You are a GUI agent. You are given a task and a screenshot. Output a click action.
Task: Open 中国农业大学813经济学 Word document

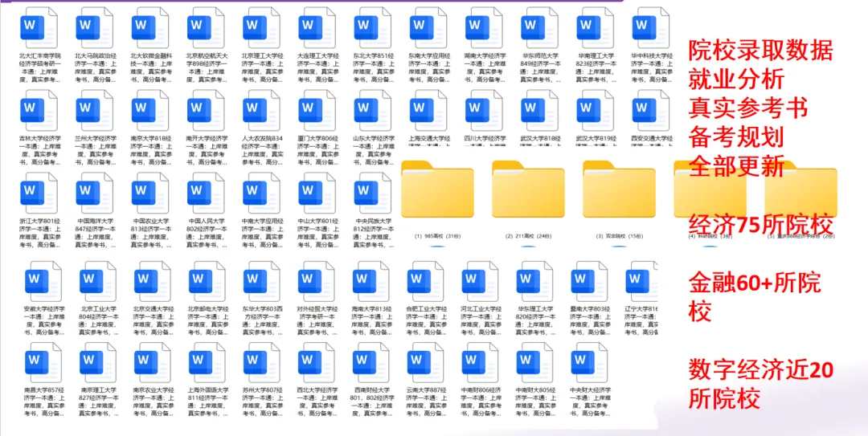[150, 193]
